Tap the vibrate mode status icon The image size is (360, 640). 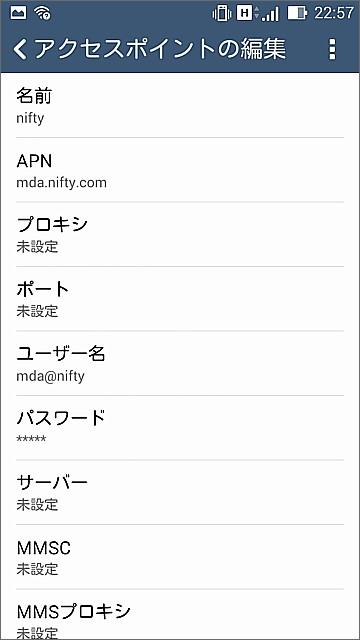(221, 13)
